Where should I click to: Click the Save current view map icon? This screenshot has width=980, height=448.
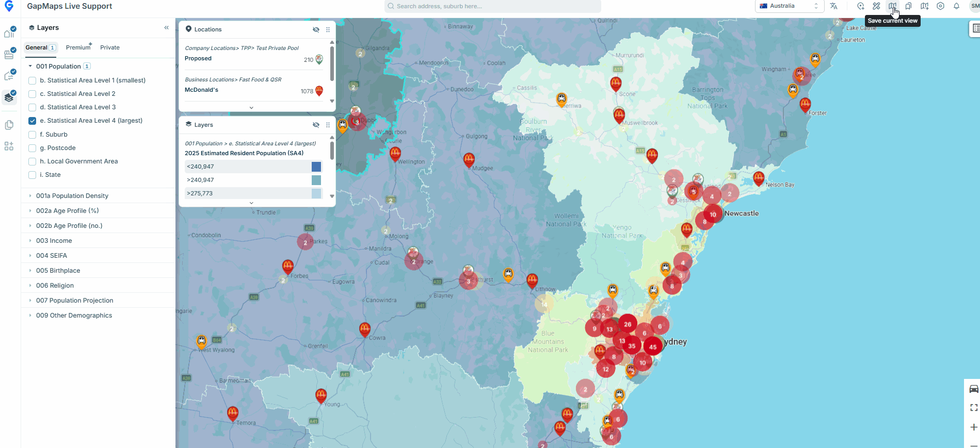892,6
